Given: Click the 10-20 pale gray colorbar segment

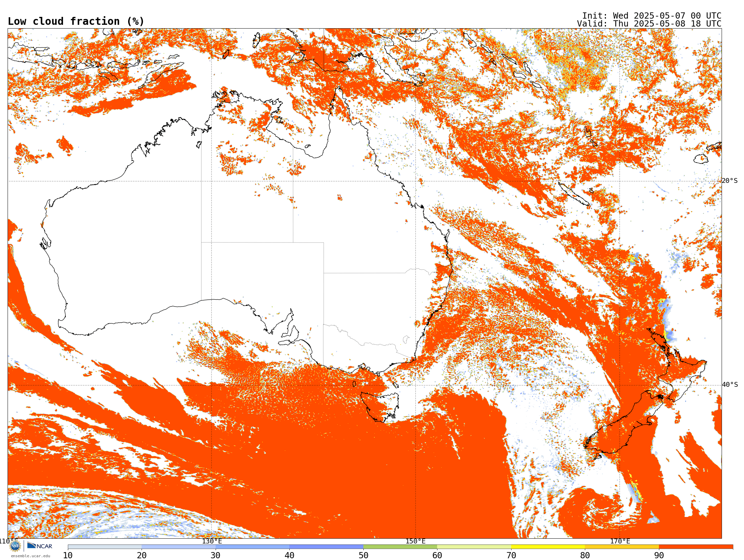Looking at the screenshot, I should point(105,547).
